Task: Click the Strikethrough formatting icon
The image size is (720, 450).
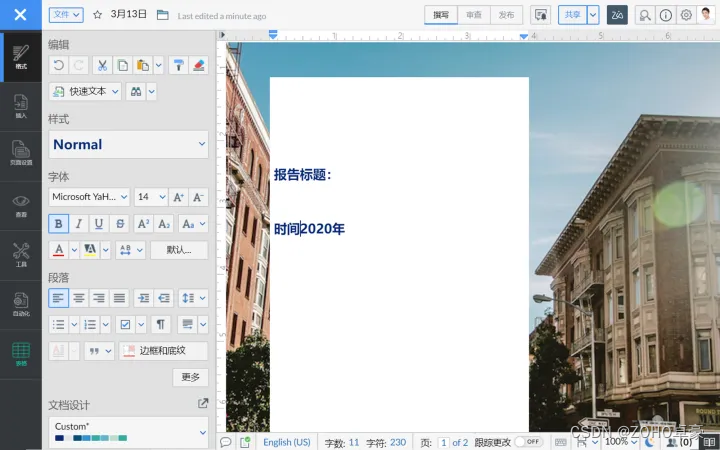Action: (x=120, y=224)
